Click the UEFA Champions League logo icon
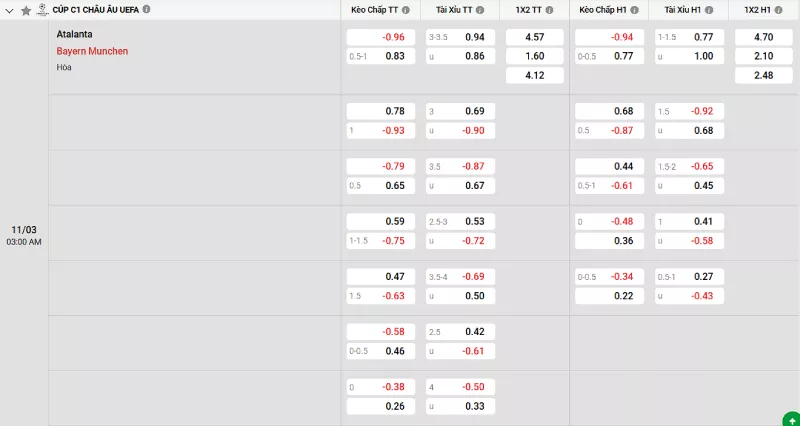Image resolution: width=800 pixels, height=426 pixels. click(42, 9)
